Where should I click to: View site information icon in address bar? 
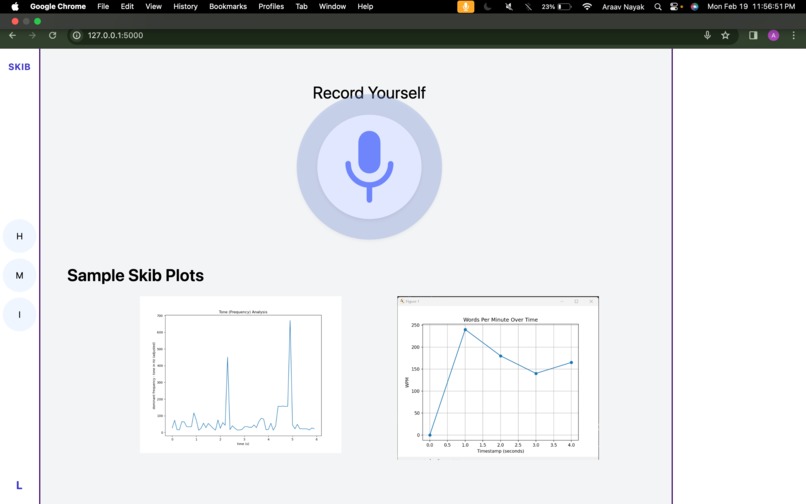point(77,35)
